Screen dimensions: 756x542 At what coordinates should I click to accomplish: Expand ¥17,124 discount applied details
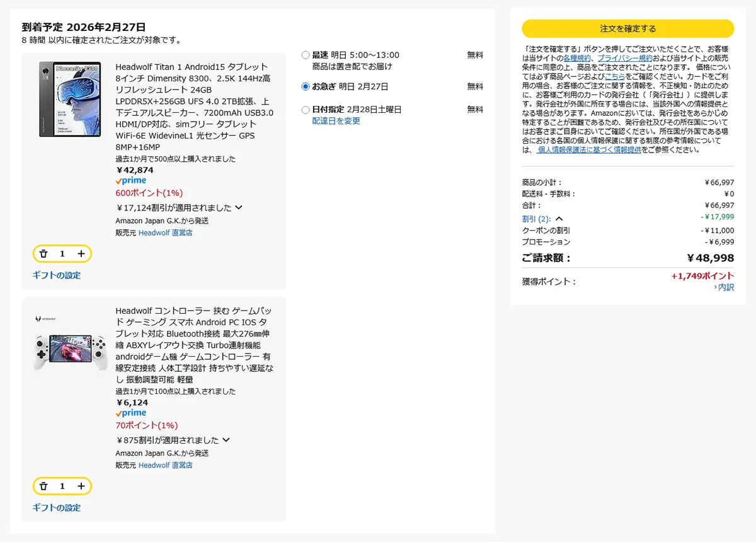pos(239,207)
